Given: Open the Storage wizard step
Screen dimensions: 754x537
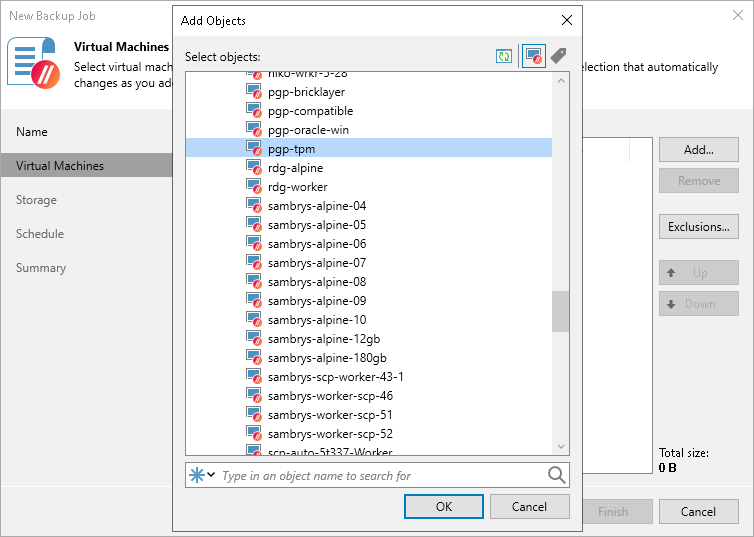Looking at the screenshot, I should (x=36, y=200).
